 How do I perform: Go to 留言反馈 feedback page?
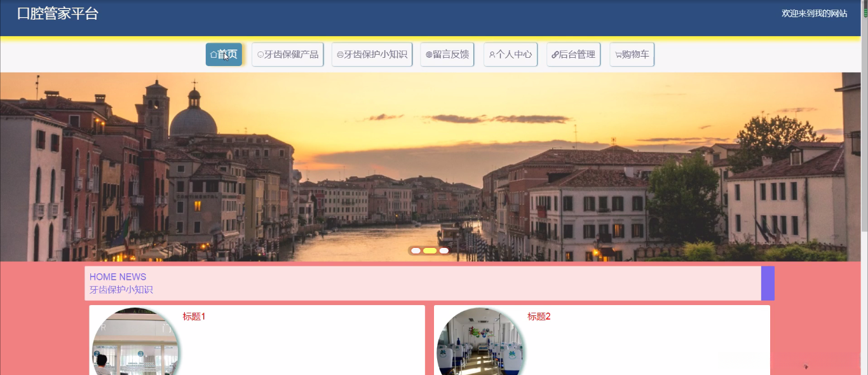tap(447, 55)
